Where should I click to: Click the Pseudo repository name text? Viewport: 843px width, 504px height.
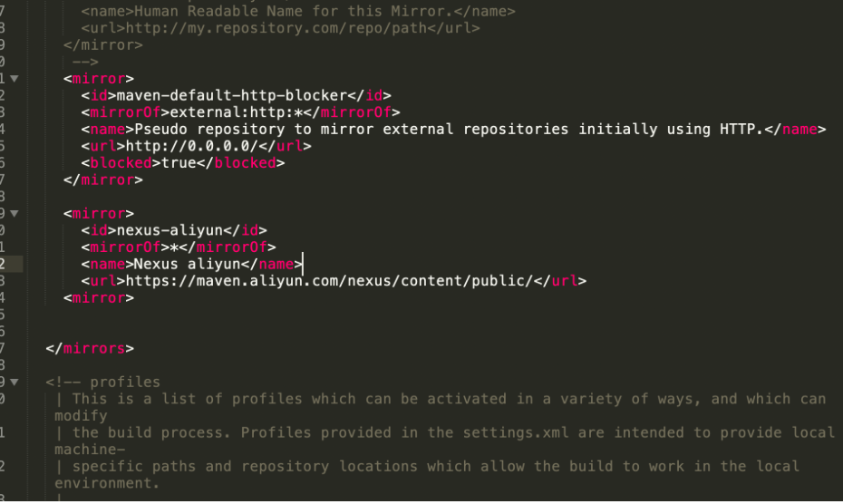coord(449,129)
